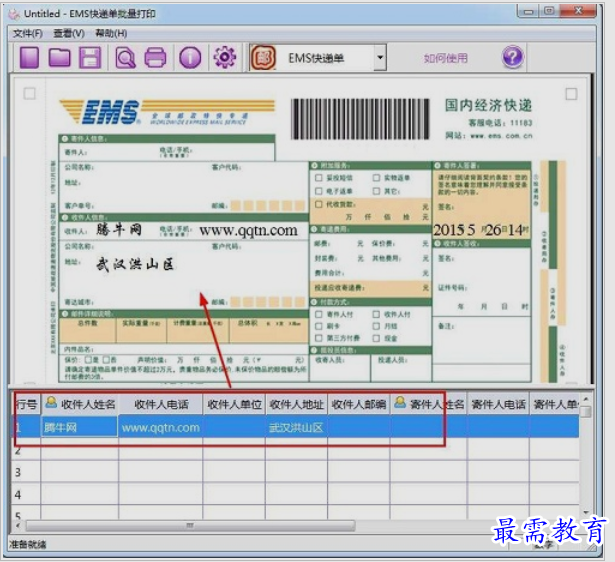615x562 pixels.
Task: Select the cell containing 武汉洪山区
Action: [x=297, y=427]
